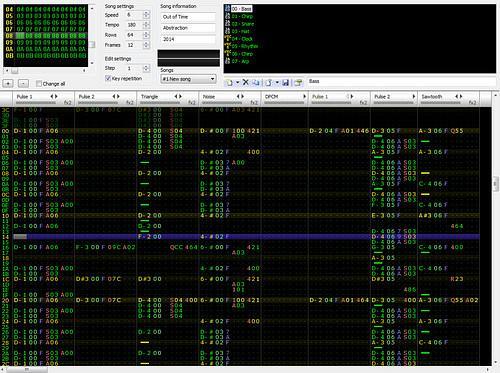This screenshot has width=500, height=373.
Task: Select highlighted frame row 08 in frame editor
Action: (x=46, y=36)
